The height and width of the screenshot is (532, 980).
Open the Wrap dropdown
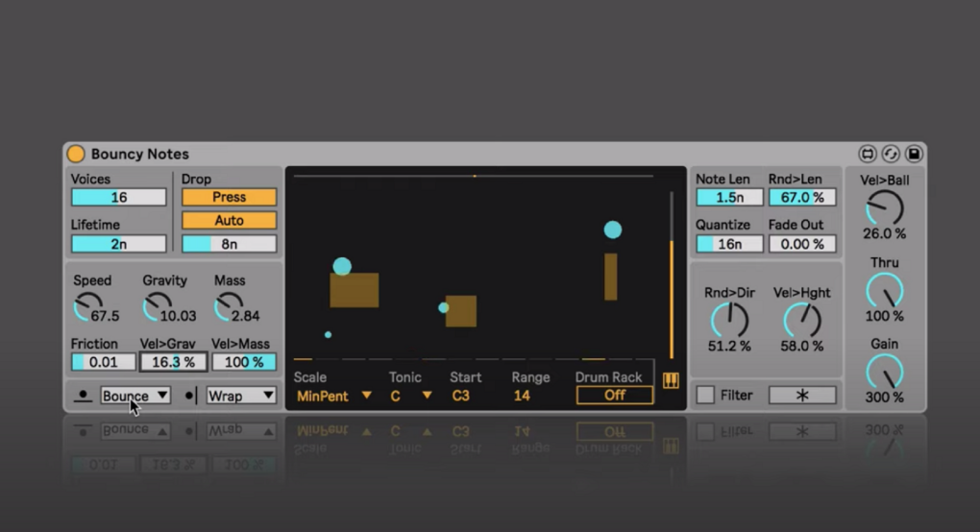click(240, 396)
